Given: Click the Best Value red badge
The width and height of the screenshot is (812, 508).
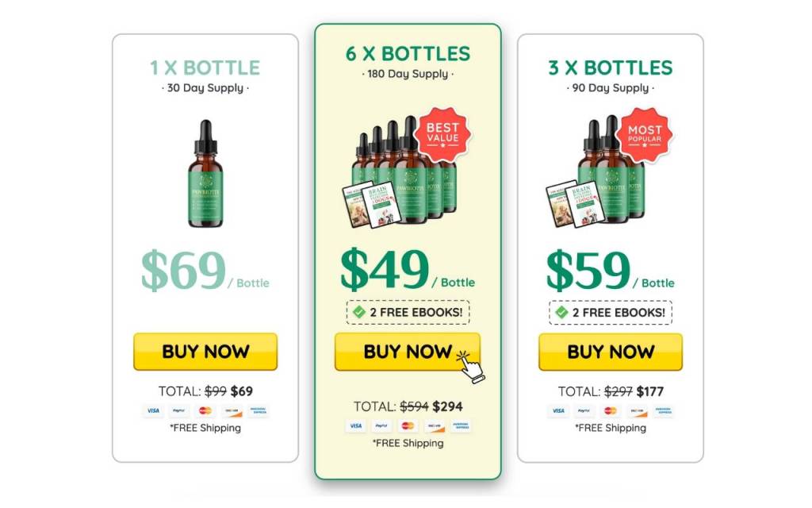Looking at the screenshot, I should tap(442, 134).
